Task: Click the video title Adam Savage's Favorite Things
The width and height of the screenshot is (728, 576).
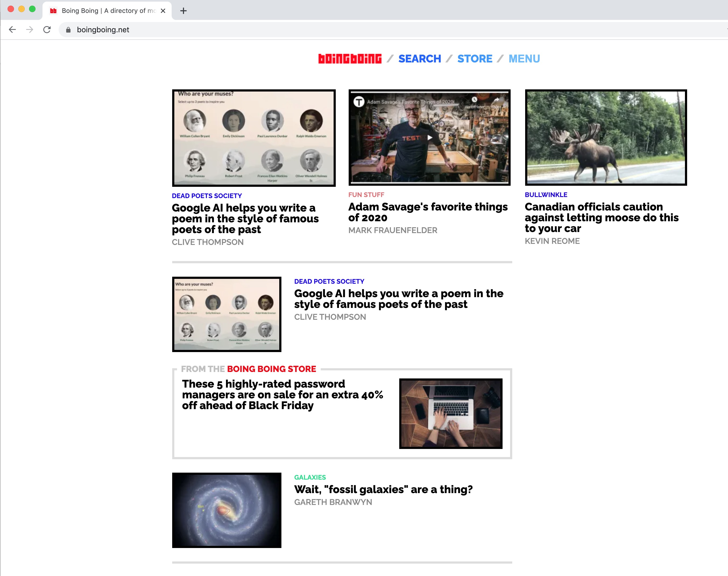Action: [411, 102]
